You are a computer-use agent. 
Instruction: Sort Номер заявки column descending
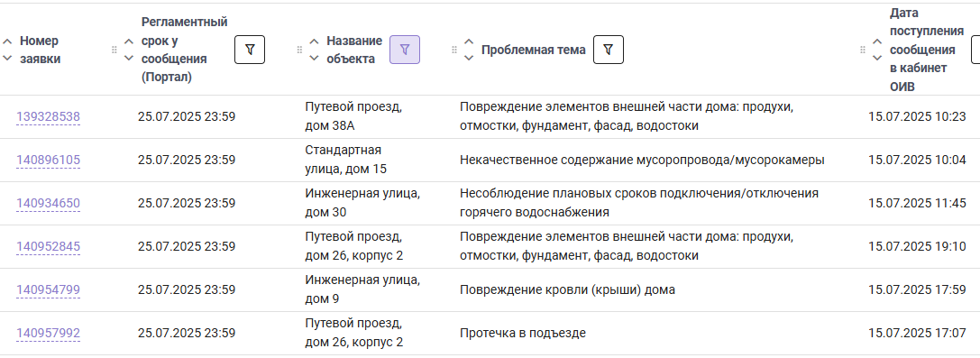click(7, 58)
